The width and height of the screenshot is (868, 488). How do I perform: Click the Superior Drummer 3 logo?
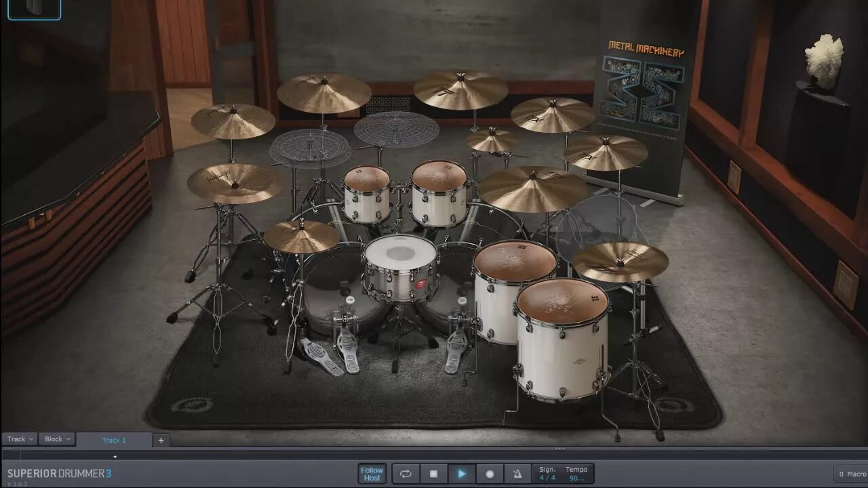59,473
